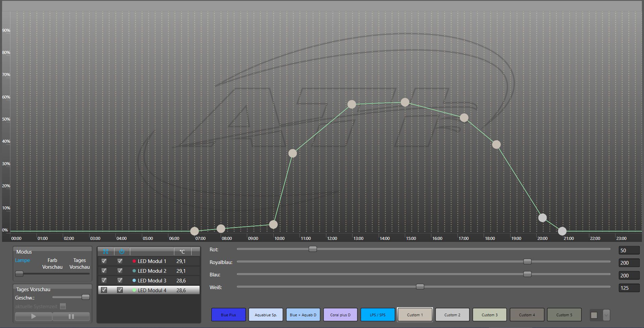Image resolution: width=644 pixels, height=328 pixels.
Task: Apply the LPS / SPS preset
Action: click(378, 315)
